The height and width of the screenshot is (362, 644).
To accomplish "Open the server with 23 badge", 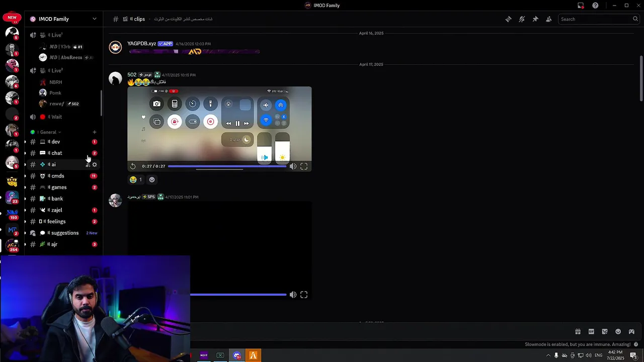I will (x=12, y=197).
